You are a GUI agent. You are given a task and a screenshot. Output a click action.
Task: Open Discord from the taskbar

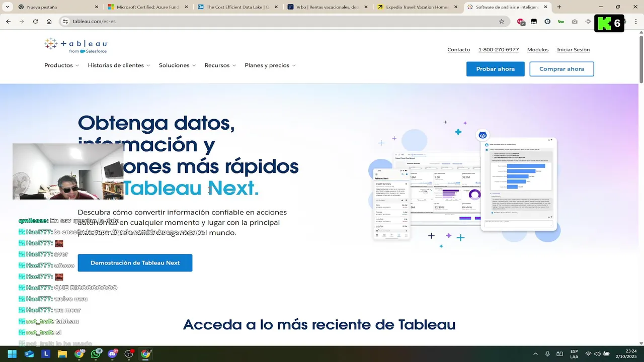click(112, 354)
